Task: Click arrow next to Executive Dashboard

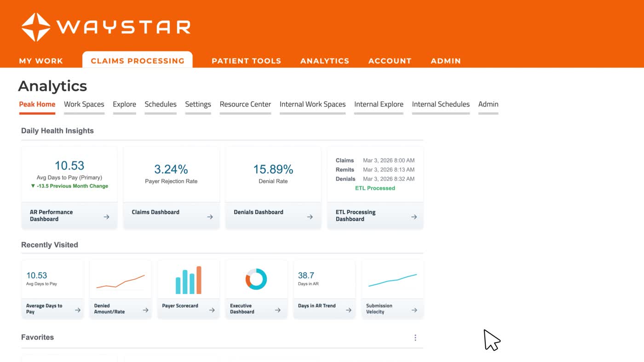Action: [x=278, y=310]
